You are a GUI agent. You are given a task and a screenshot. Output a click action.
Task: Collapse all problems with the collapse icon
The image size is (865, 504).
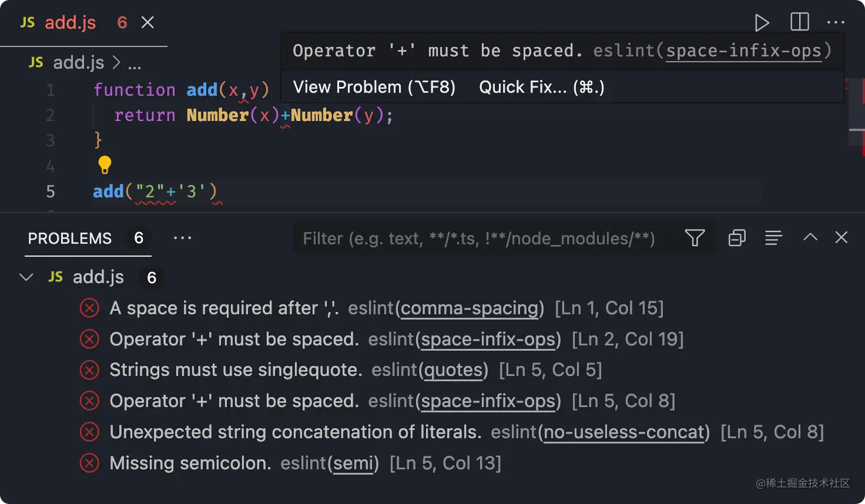[x=737, y=238]
